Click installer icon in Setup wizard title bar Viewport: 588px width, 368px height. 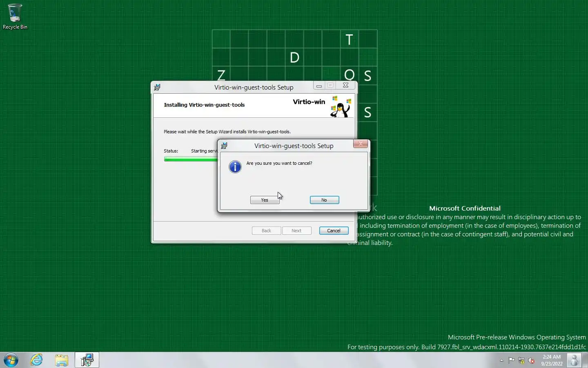(x=157, y=87)
